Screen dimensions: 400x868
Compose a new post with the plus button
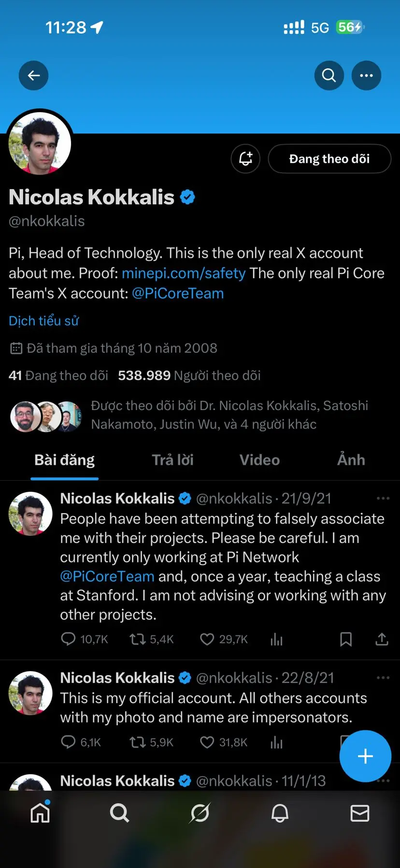click(365, 756)
